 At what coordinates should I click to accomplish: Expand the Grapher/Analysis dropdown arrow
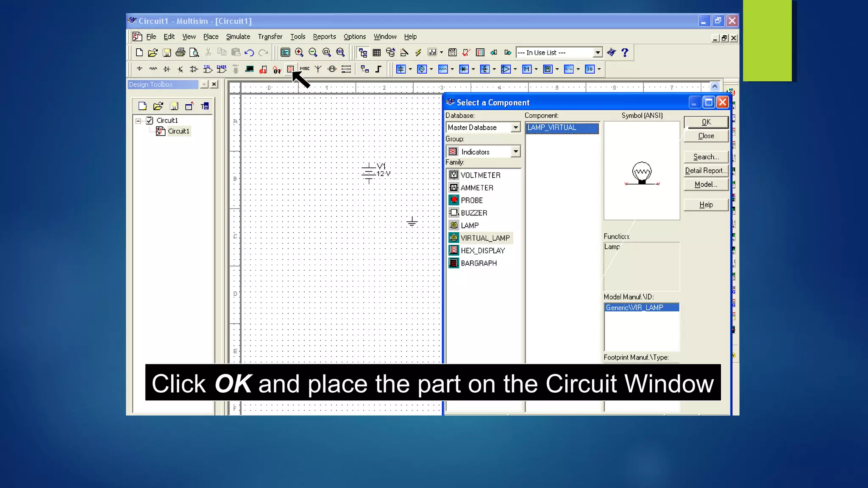pos(442,53)
